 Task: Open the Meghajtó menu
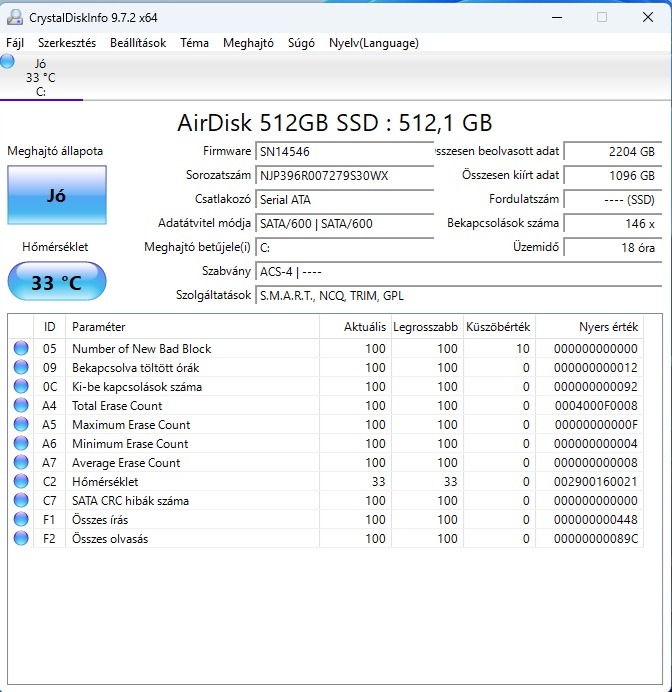248,43
